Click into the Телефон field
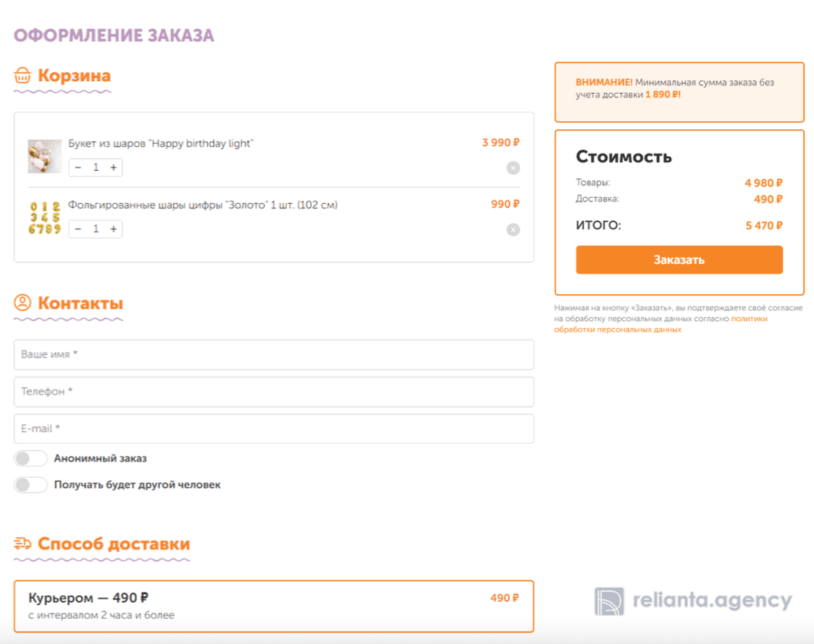Viewport: 814px width, 644px height. pyautogui.click(x=273, y=392)
